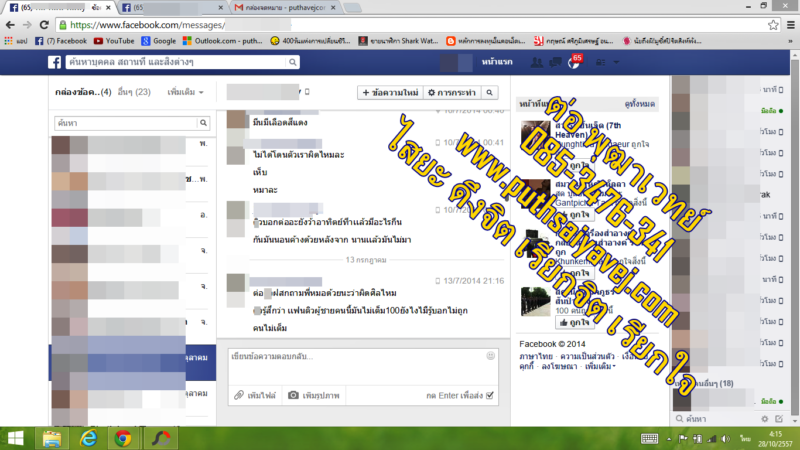This screenshot has height=450, width=800.
Task: Toggle the กด Enter เพื่อส่ง checkbox
Action: (490, 395)
